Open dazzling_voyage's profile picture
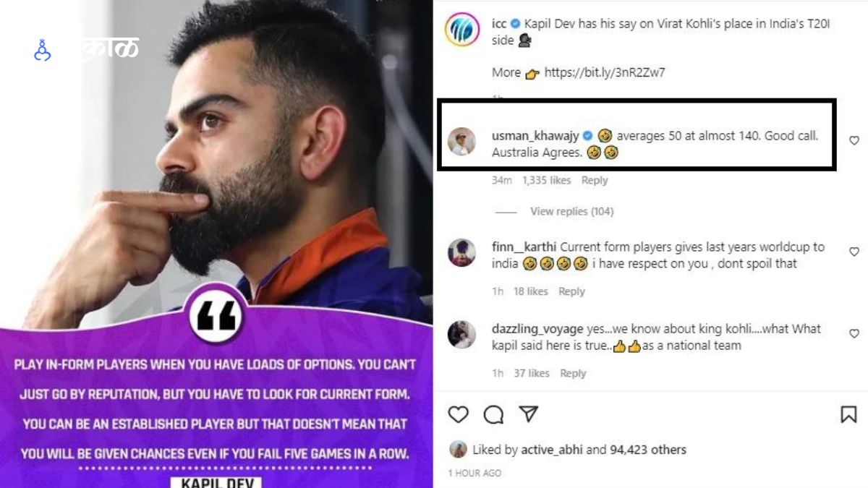868x488 pixels. click(461, 334)
